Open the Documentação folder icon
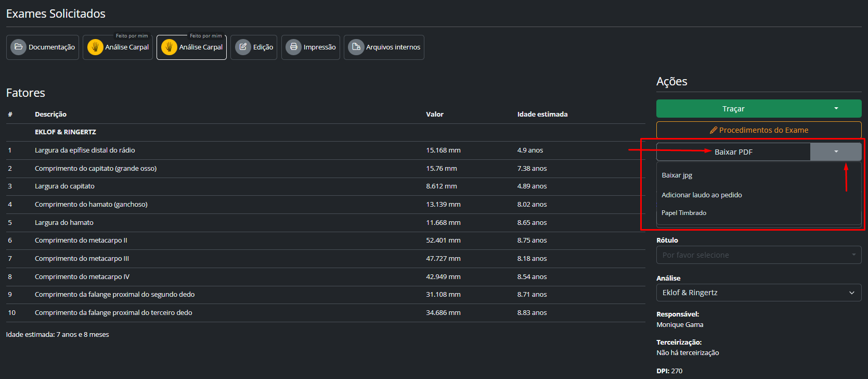Viewport: 868px width, 379px height. pos(18,47)
